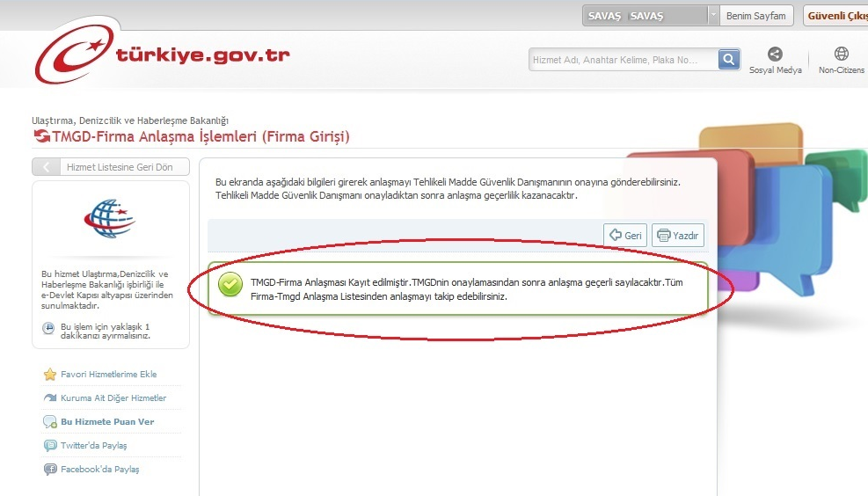Click the clock duration icon
This screenshot has width=868, height=496.
click(48, 328)
